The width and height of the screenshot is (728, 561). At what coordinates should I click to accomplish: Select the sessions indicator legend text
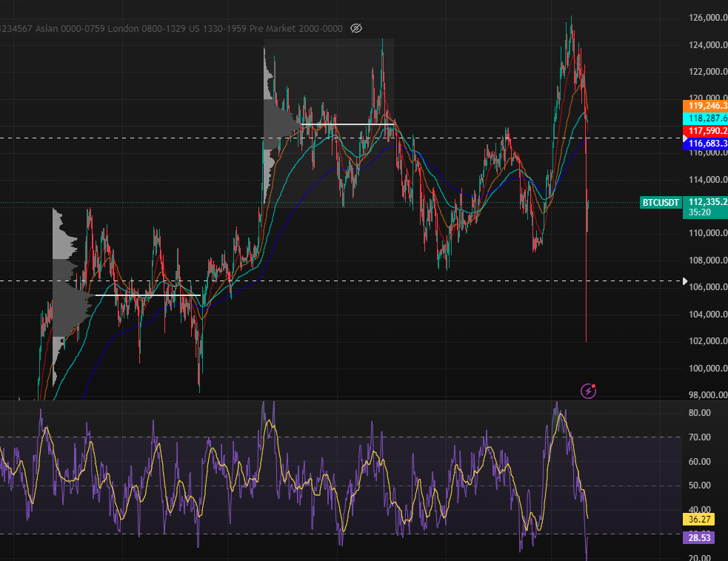coord(171,28)
